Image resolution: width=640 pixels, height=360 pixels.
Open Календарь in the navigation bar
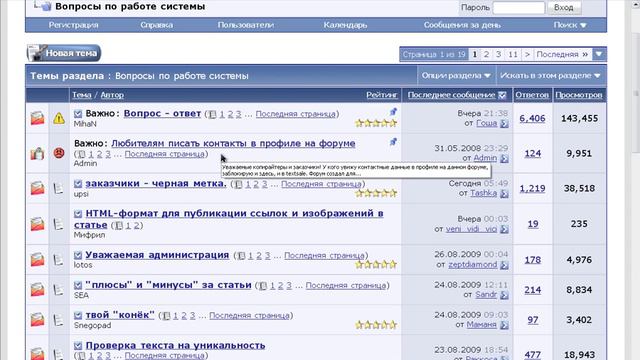pyautogui.click(x=345, y=25)
